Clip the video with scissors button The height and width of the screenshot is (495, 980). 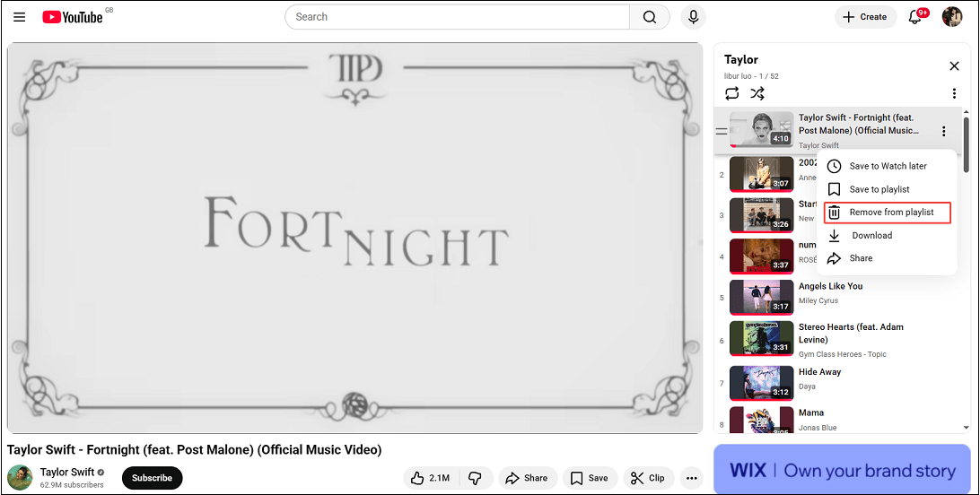(x=648, y=478)
